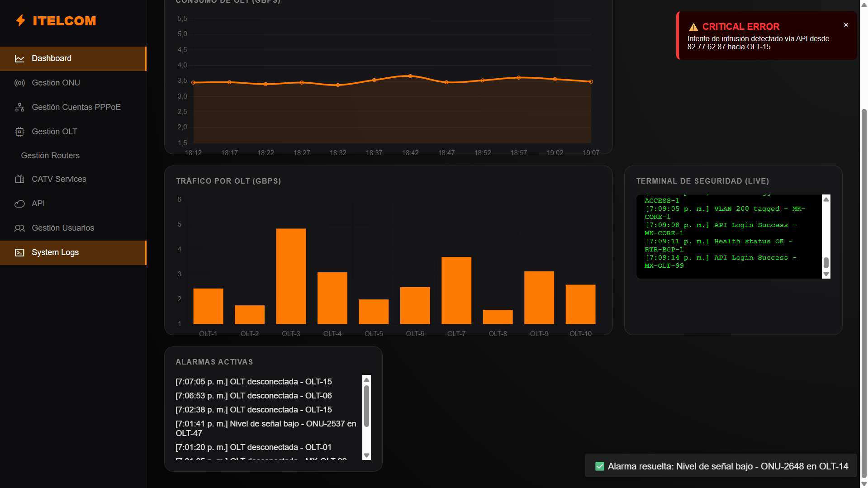Click terminal line 'Health status OK - RTR-BGP-1'
Image resolution: width=868 pixels, height=488 pixels.
[719, 246]
